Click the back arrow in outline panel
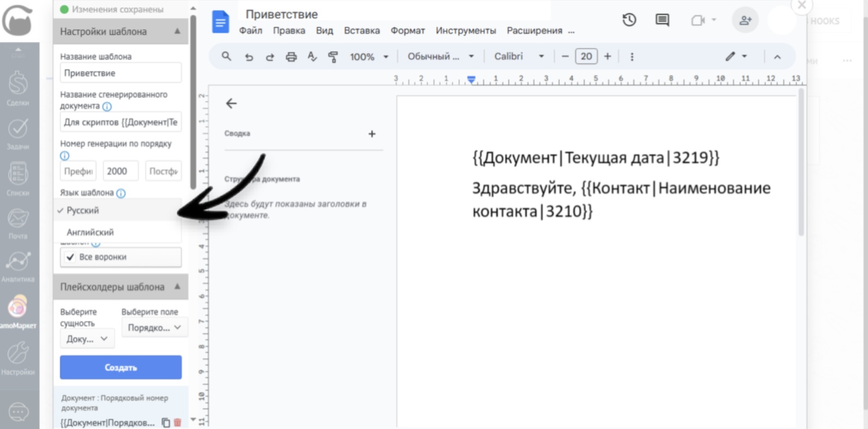This screenshot has height=429, width=868. pos(231,103)
